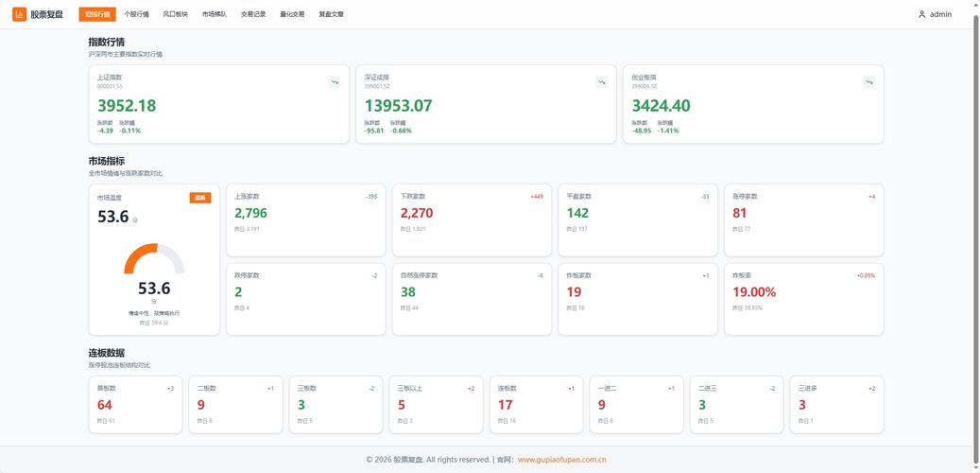Select the active orange nav tab

pyautogui.click(x=97, y=14)
